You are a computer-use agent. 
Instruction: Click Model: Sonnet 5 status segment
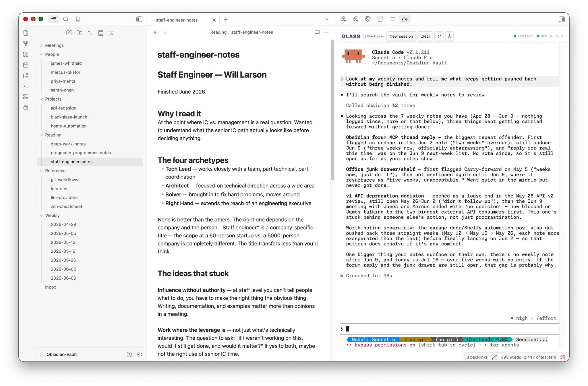click(373, 339)
